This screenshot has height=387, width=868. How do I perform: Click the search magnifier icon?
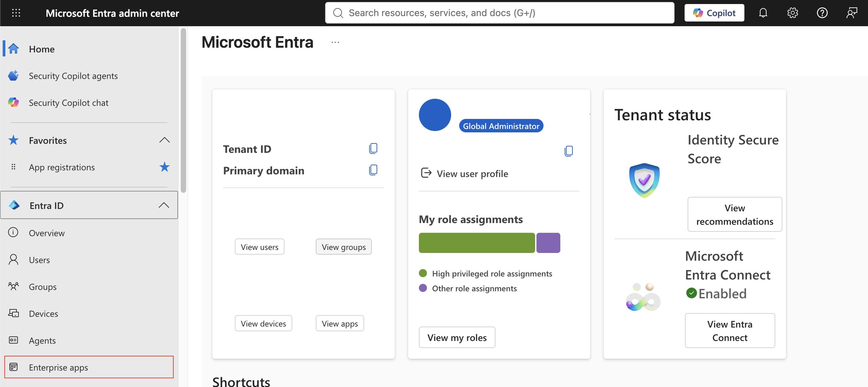point(338,13)
